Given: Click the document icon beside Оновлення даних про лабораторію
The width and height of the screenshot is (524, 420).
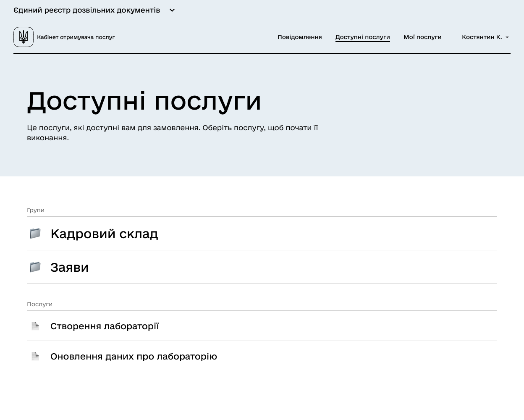Looking at the screenshot, I should click(35, 356).
